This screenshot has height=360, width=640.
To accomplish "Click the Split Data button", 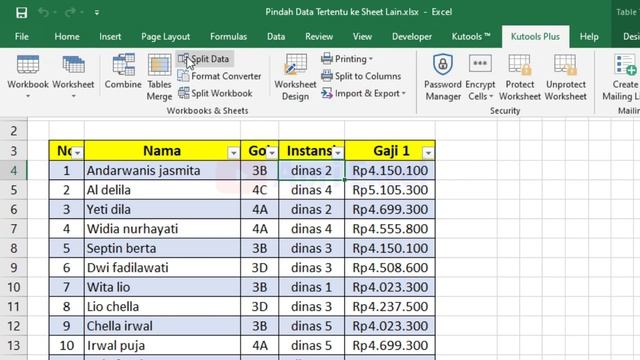I will point(204,59).
